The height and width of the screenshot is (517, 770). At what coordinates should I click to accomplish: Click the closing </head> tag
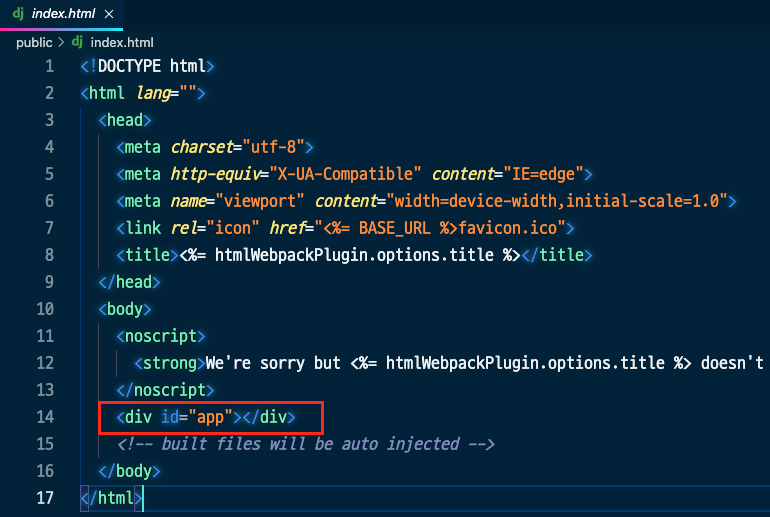pos(129,282)
